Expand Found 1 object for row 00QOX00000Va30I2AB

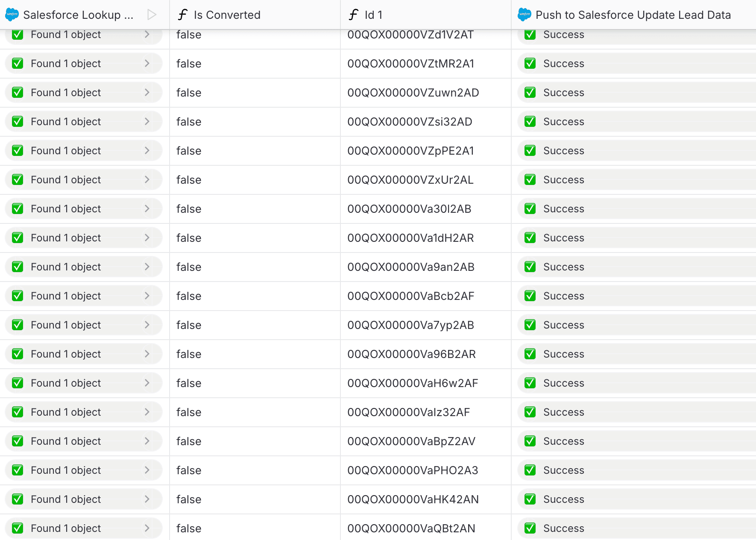(x=147, y=209)
